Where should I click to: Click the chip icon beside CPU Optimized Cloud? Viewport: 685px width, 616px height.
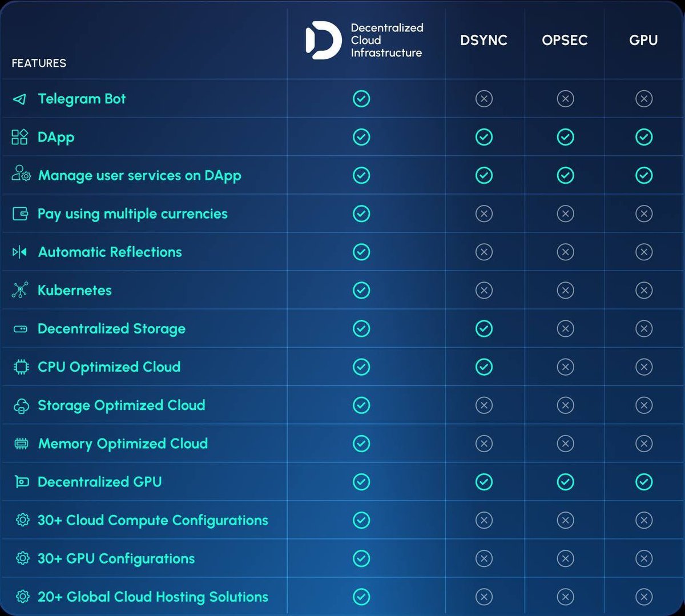tap(21, 367)
